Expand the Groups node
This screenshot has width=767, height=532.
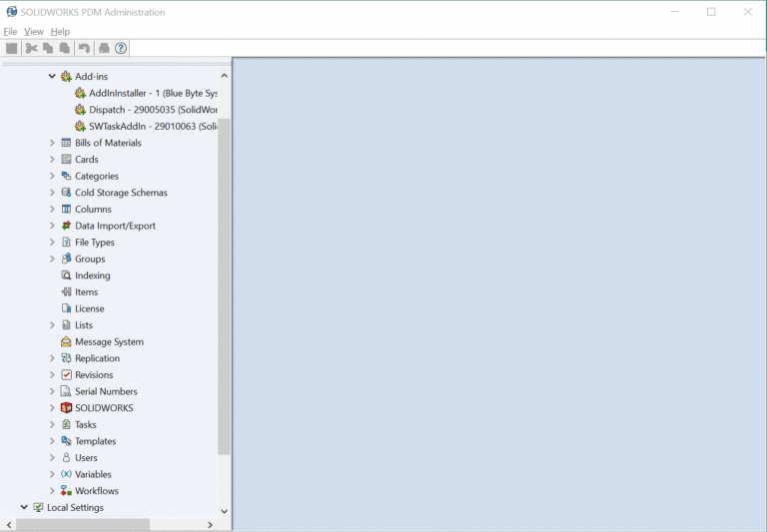tap(52, 260)
